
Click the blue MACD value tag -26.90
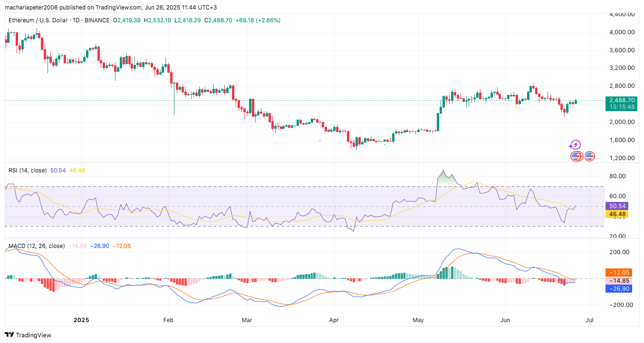click(x=618, y=289)
